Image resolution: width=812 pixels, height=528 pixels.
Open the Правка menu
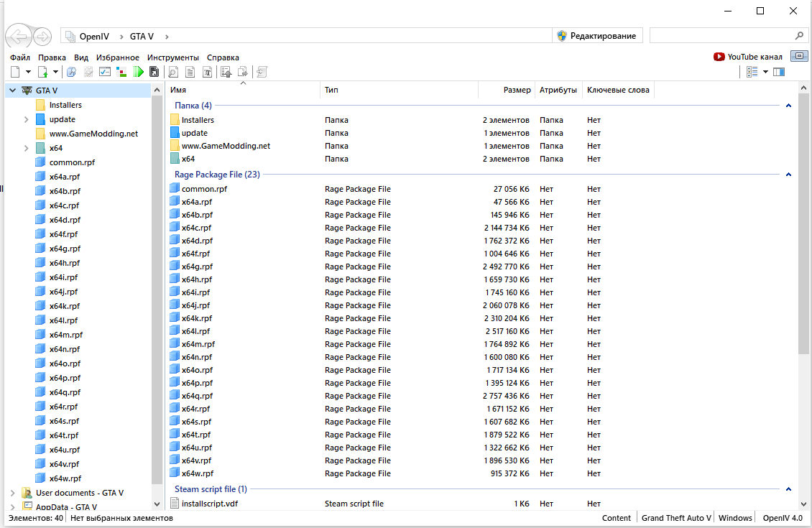[x=52, y=57]
